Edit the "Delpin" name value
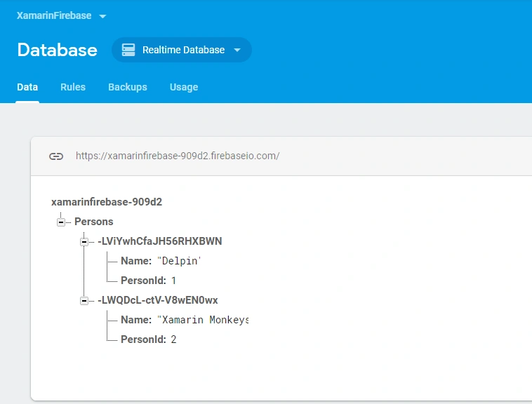Screen dimensions: 532x404 179,261
